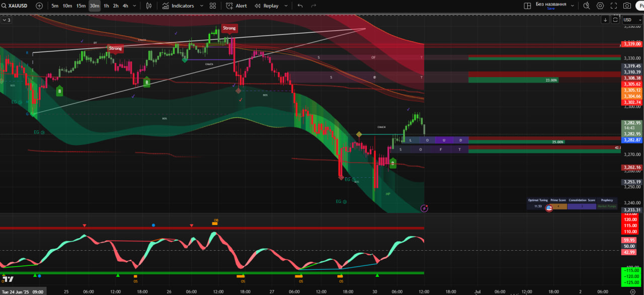Expand the timeframe list dropdown arrow
Screen dimensions: 644x295
(x=135, y=6)
